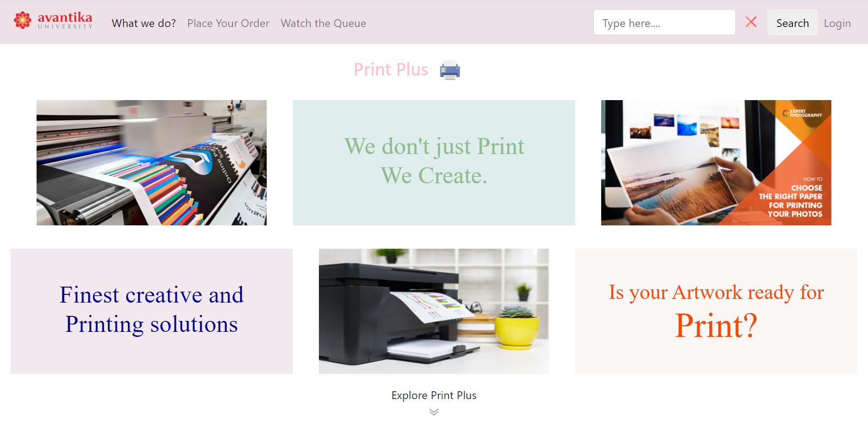Click the Avantika University logo
The image size is (868, 421).
pos(53,21)
